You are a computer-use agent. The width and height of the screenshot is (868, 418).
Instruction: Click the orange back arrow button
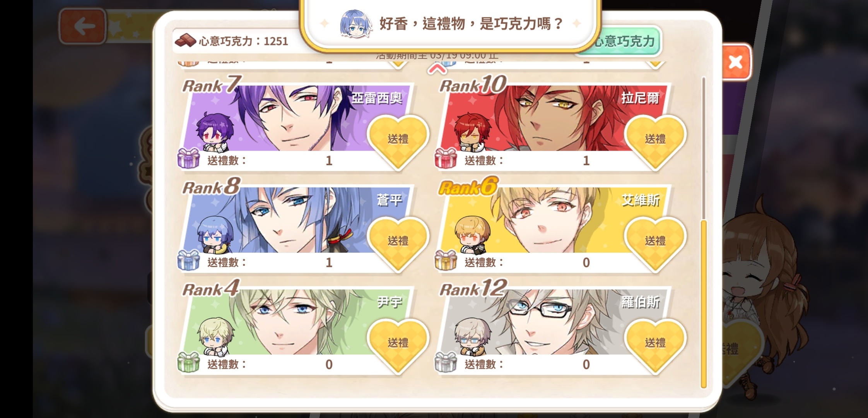83,26
